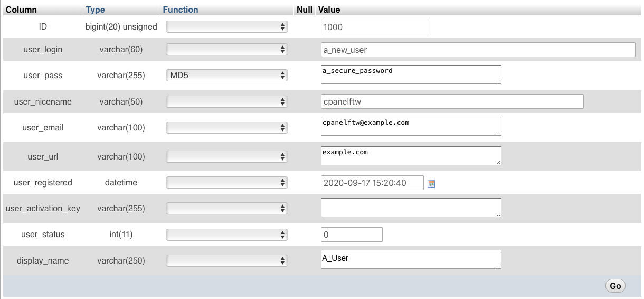
Task: Click the empty user_activation_key text area
Action: coord(411,208)
